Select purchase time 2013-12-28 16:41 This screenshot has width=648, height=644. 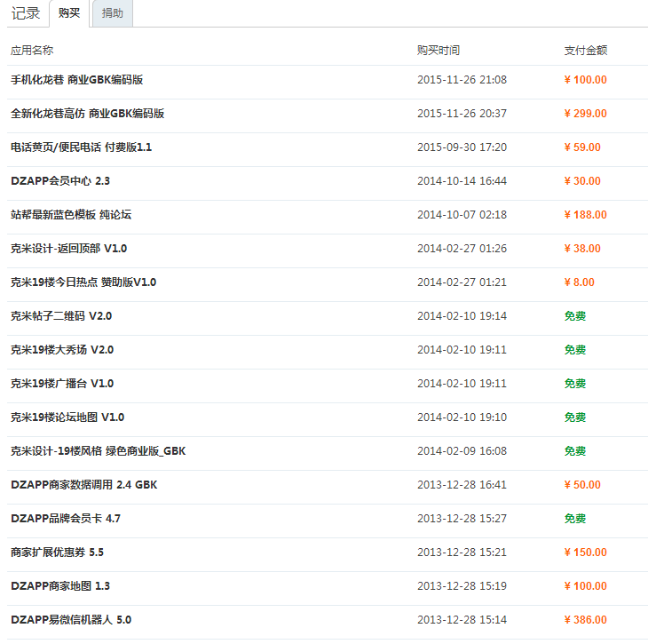pyautogui.click(x=462, y=485)
